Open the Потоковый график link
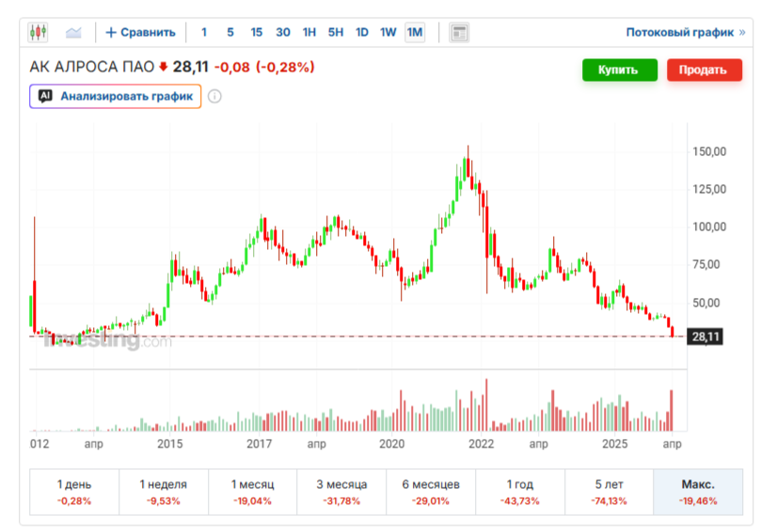Image resolution: width=761 pixels, height=532 pixels. point(686,33)
